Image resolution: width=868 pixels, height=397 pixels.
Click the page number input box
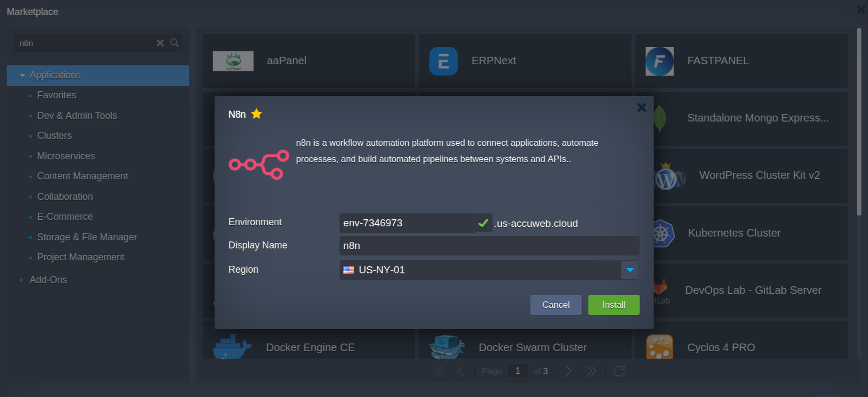pos(518,371)
